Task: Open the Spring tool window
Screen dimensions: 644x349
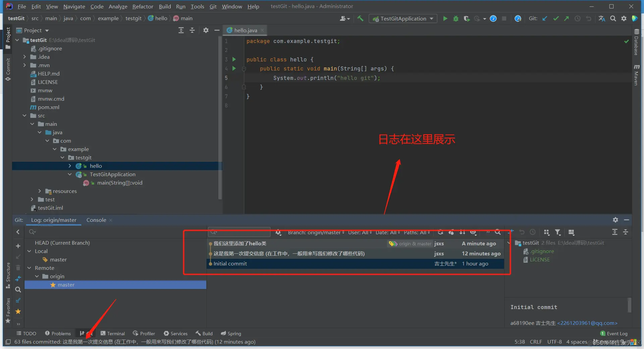Action: point(231,333)
